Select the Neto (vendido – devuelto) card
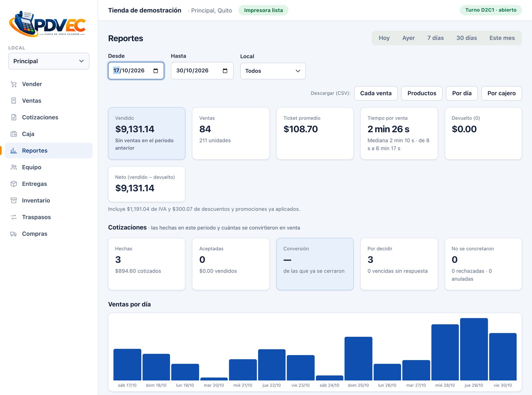The height and width of the screenshot is (395, 532). click(147, 184)
